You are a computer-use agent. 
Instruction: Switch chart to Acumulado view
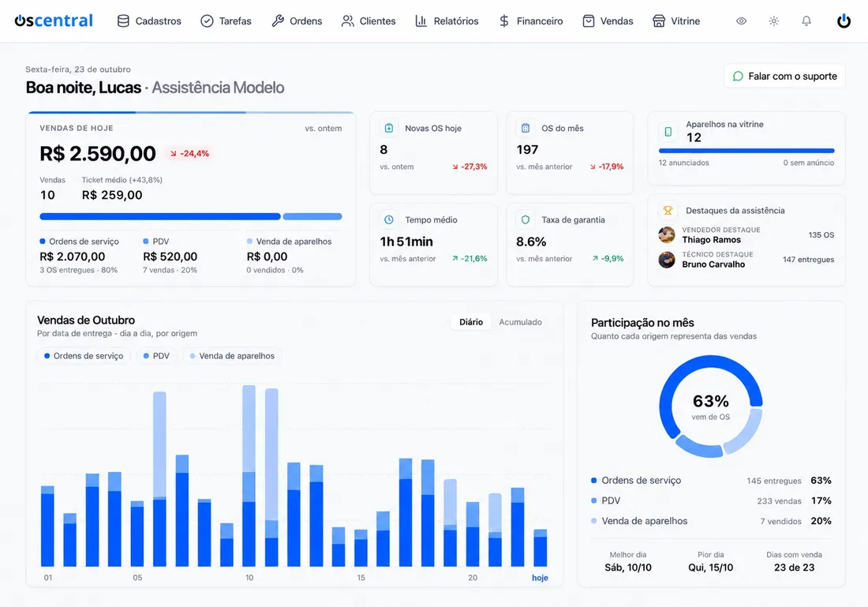[520, 322]
